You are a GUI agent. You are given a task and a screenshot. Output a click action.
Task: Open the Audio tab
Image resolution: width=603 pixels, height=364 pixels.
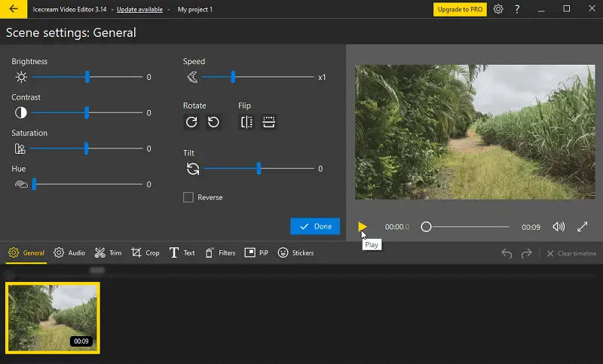[x=69, y=253]
